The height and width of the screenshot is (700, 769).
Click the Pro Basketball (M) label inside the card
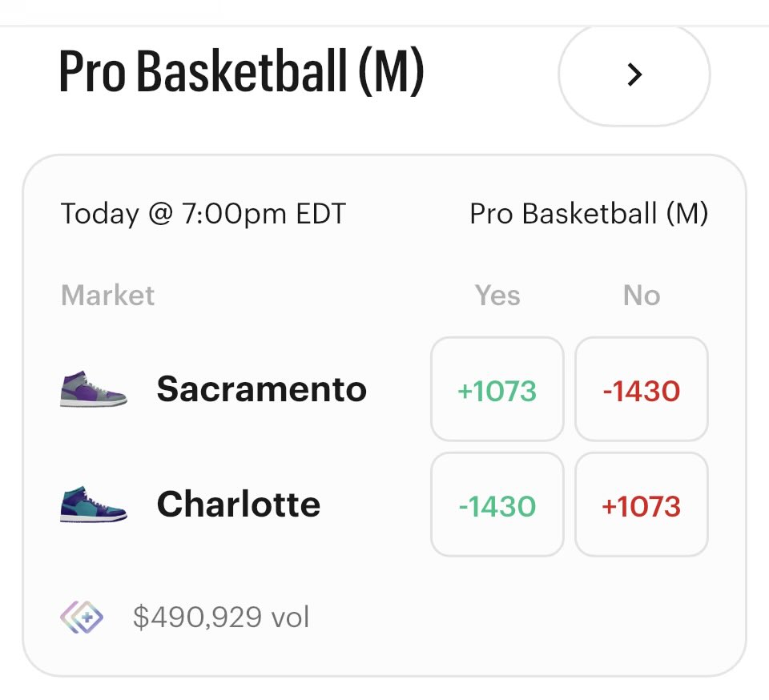coord(589,214)
